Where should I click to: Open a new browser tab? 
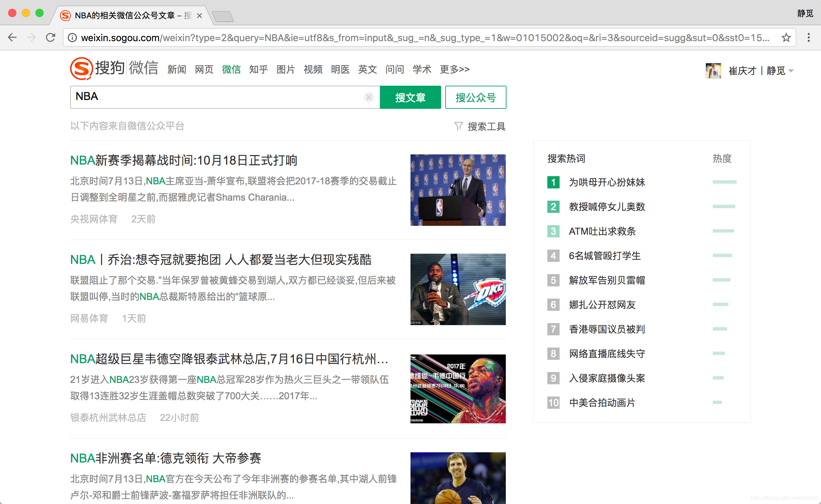click(223, 16)
